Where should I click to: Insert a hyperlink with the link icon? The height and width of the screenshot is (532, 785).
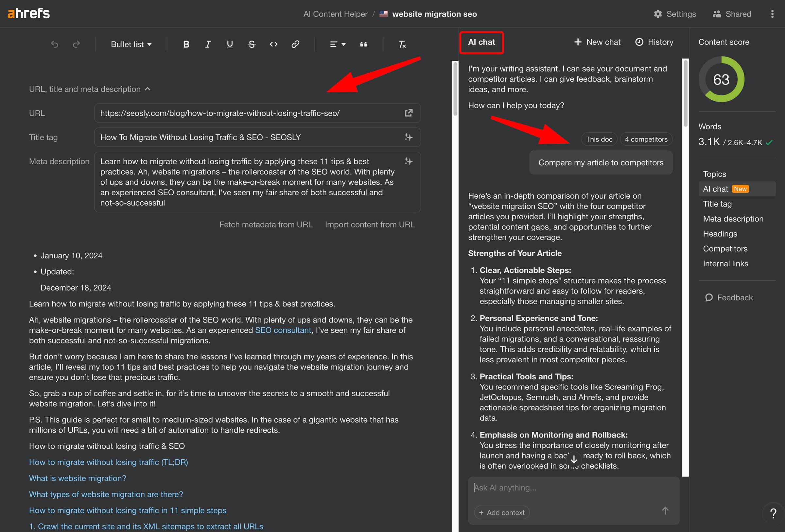click(x=295, y=44)
